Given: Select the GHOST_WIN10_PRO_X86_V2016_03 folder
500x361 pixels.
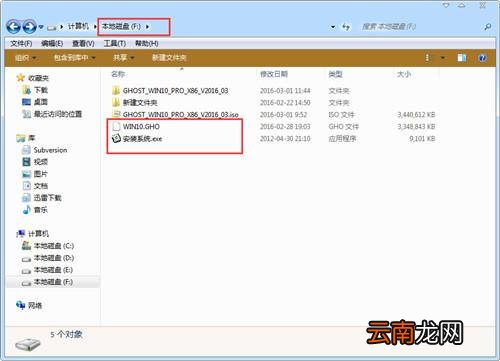Looking at the screenshot, I should [x=175, y=91].
